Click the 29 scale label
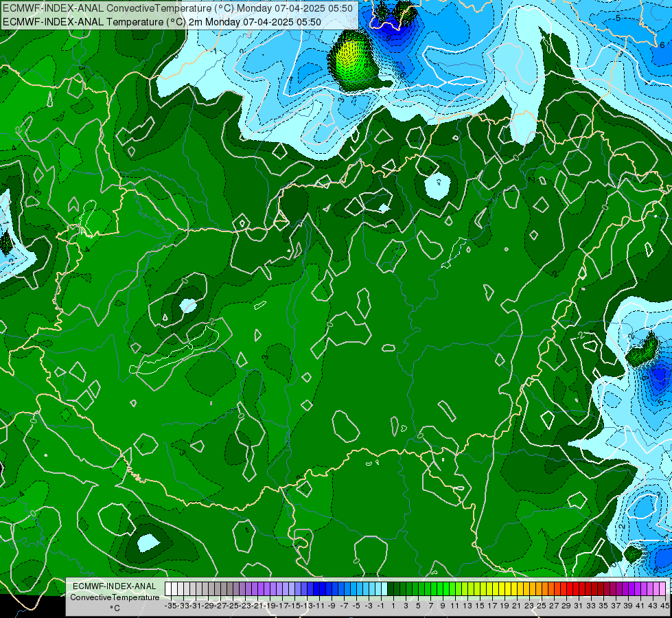Viewport: 672px width, 618px height. (x=566, y=606)
